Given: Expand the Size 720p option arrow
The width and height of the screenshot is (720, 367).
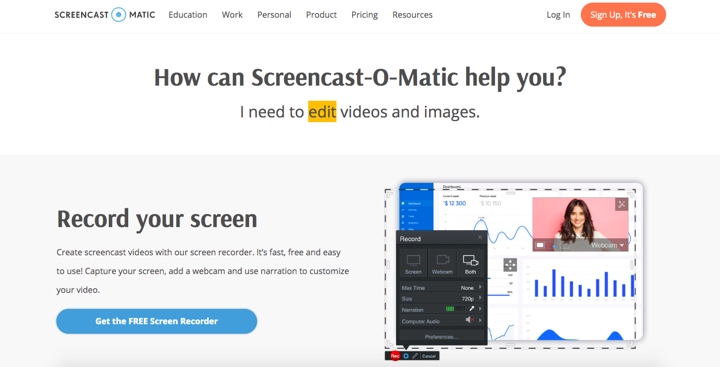Looking at the screenshot, I should pos(480,298).
